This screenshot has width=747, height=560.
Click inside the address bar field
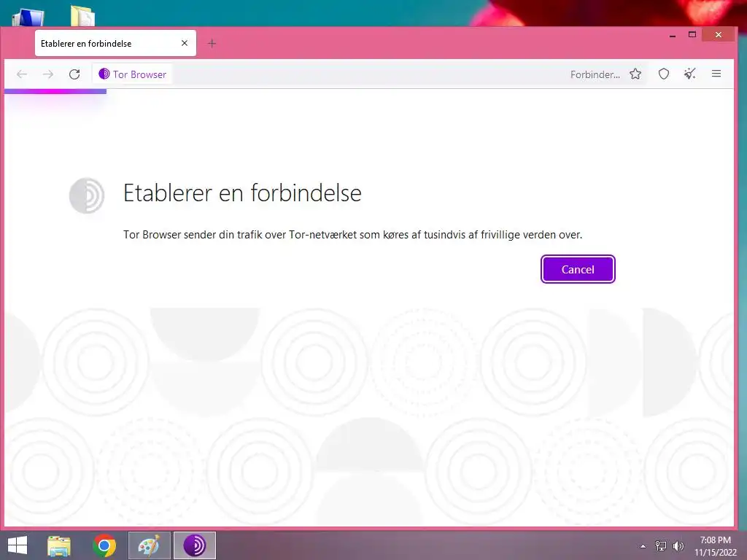369,74
